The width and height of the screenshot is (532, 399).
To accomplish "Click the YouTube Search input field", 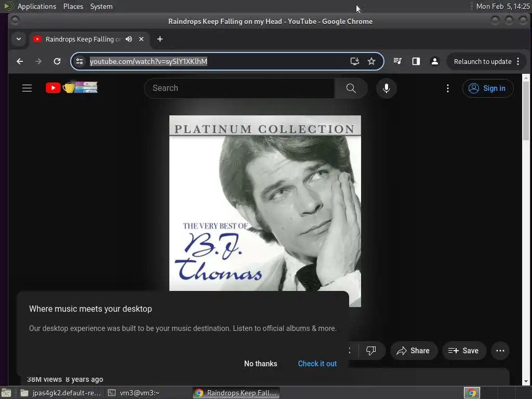I will coord(239,88).
